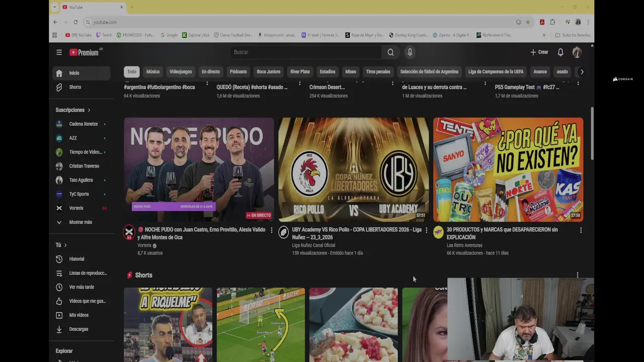Open ¿Por qué ya no existen? thumbnail

coord(508,170)
